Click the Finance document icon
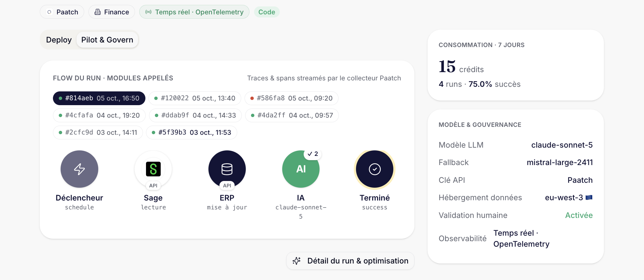Screen dimensions: 644x280 pos(98,12)
